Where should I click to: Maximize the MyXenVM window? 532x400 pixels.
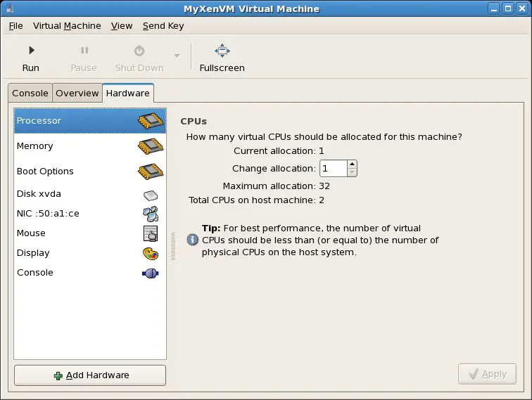508,8
